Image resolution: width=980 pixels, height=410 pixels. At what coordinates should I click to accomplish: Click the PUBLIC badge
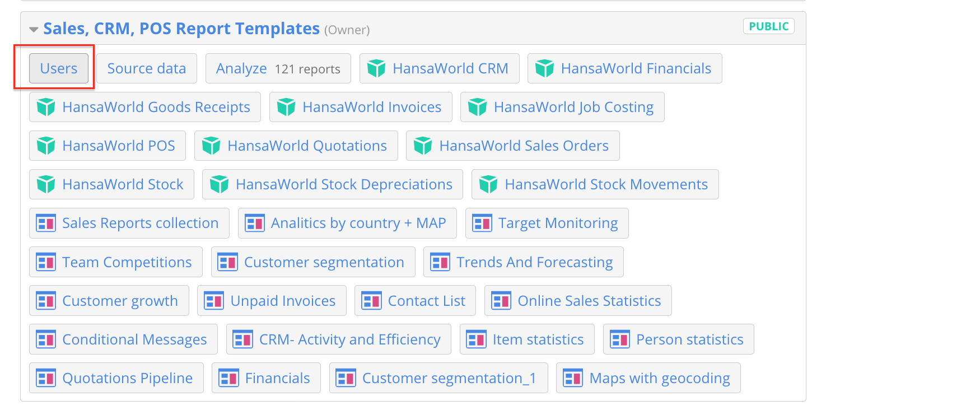click(x=768, y=26)
